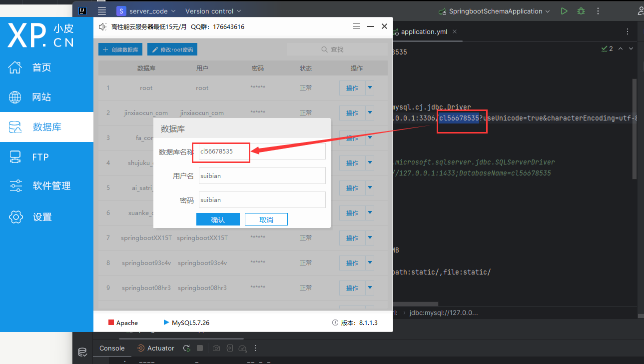Image resolution: width=644 pixels, height=364 pixels.
Task: Click the springbootXX15T database name cell
Action: [146, 238]
